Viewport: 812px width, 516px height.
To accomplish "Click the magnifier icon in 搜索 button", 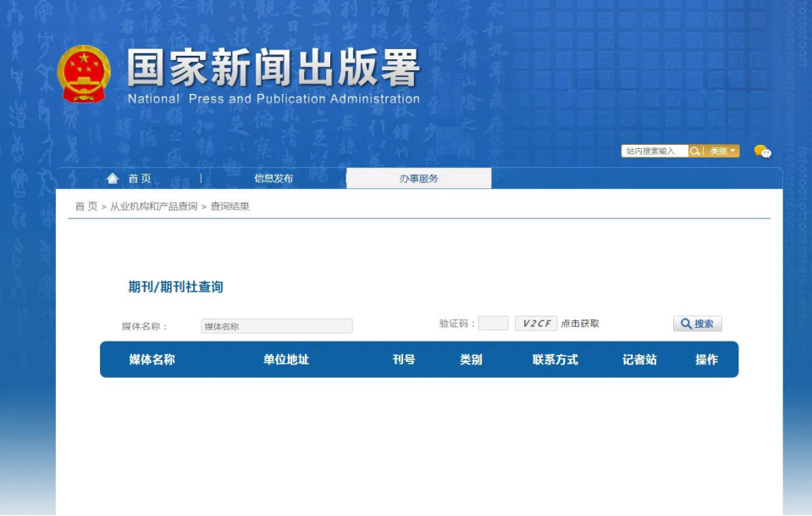I will click(686, 324).
